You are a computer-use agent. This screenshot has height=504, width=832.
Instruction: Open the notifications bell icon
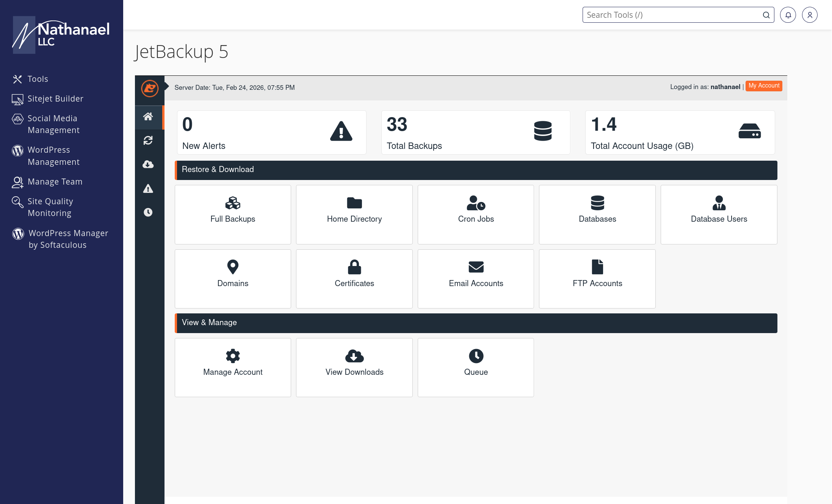pos(788,15)
